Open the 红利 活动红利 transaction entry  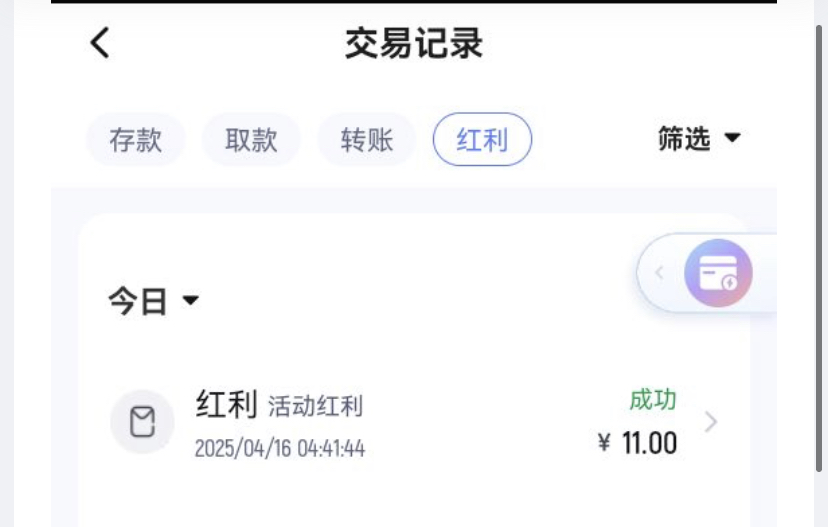[x=414, y=422]
